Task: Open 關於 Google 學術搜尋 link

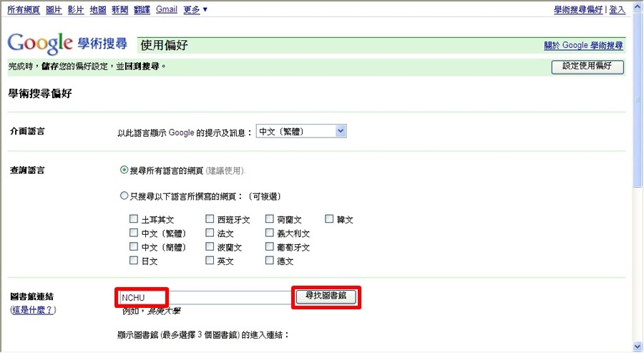Action: (x=583, y=45)
